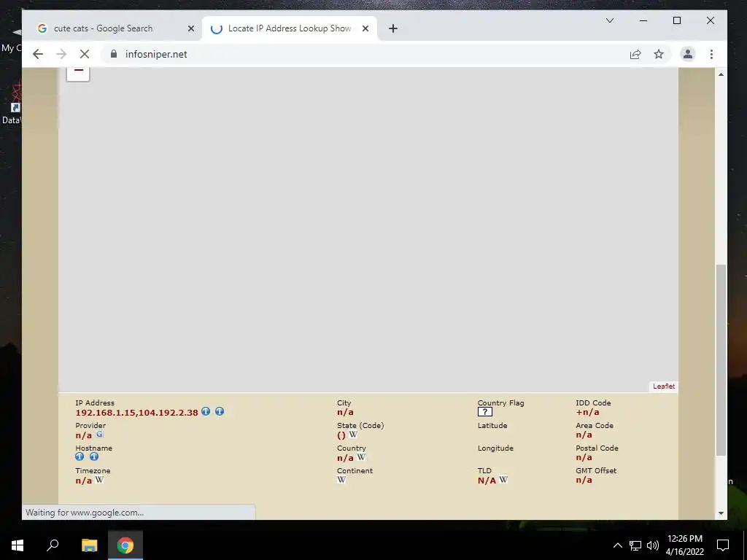Open the tab search dropdown arrow
Image resolution: width=747 pixels, height=560 pixels.
pos(610,20)
